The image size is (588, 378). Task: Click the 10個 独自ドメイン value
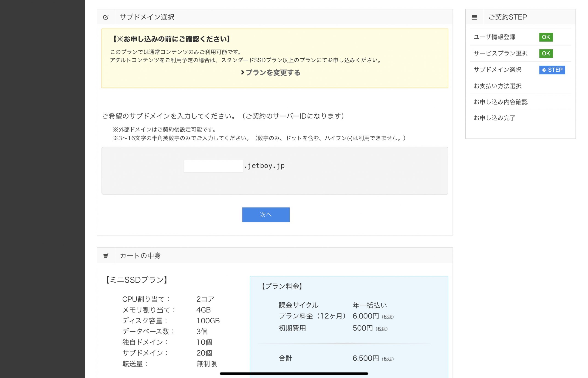click(x=204, y=342)
